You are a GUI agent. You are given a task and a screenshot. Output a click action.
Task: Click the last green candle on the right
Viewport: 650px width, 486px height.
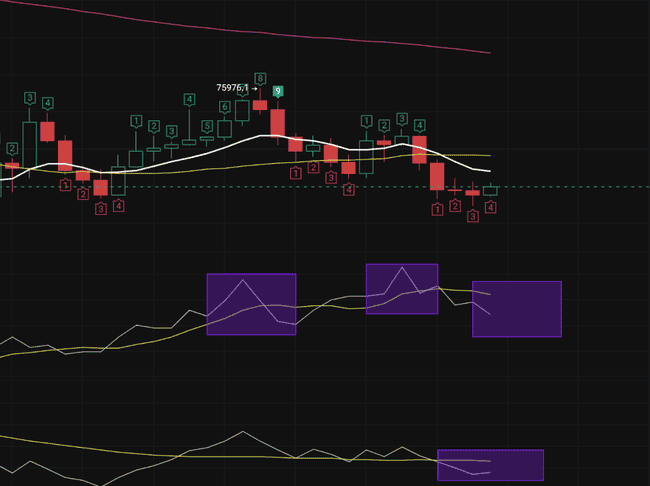click(x=491, y=190)
